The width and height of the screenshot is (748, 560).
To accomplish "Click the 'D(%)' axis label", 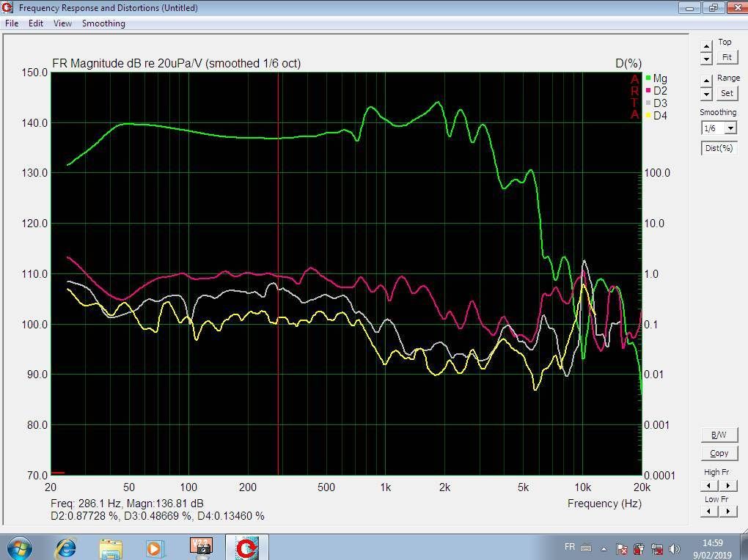I will [628, 64].
